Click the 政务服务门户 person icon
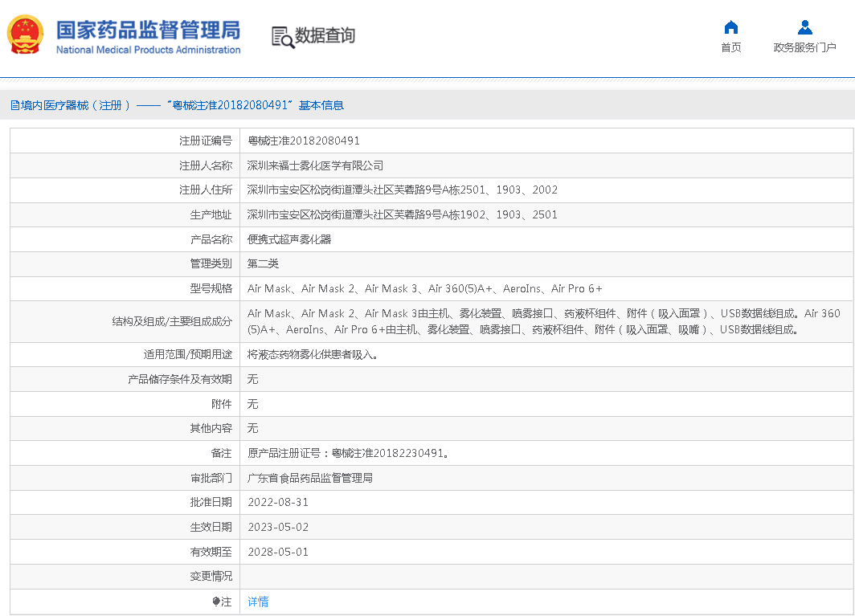This screenshot has height=616, width=855. pyautogui.click(x=804, y=27)
